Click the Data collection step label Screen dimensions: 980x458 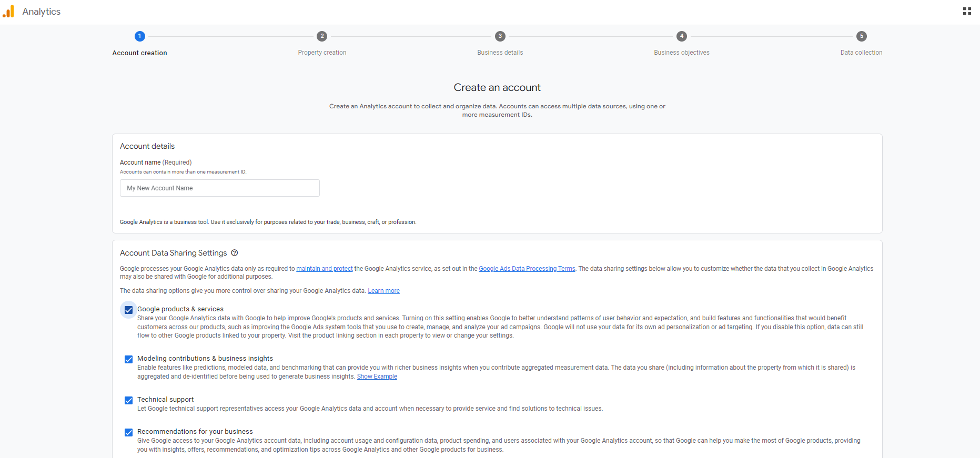click(862, 53)
